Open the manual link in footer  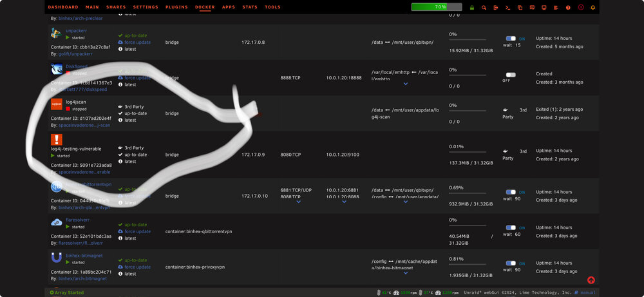pyautogui.click(x=589, y=292)
